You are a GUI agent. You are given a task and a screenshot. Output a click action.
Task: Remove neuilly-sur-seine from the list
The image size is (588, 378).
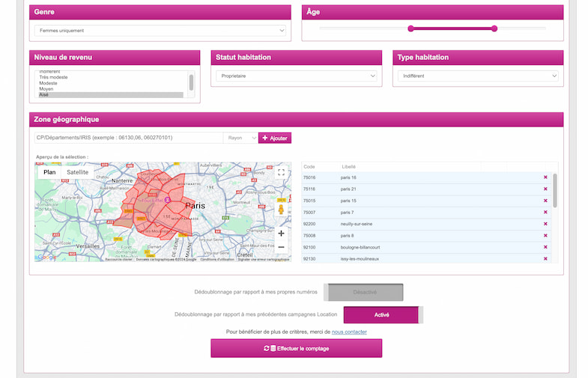545,224
